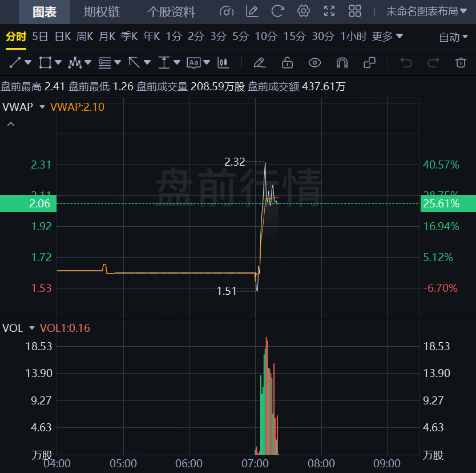Viewport: 476px width, 473px height.
Task: Select the pencil drawing tool in toolbar
Action: [259, 62]
